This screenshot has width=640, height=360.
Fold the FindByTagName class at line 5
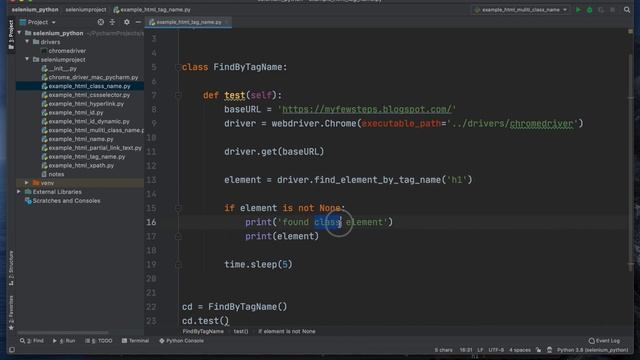coord(178,67)
